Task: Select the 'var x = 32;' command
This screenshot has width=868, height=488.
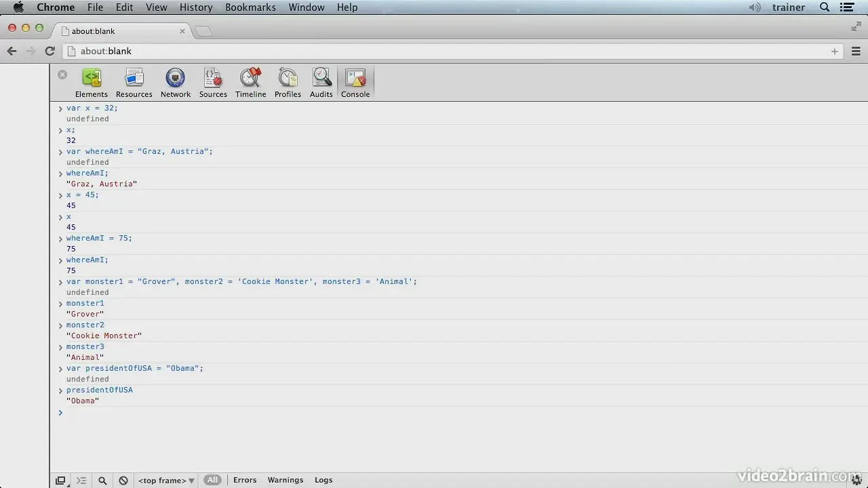Action: (x=92, y=108)
